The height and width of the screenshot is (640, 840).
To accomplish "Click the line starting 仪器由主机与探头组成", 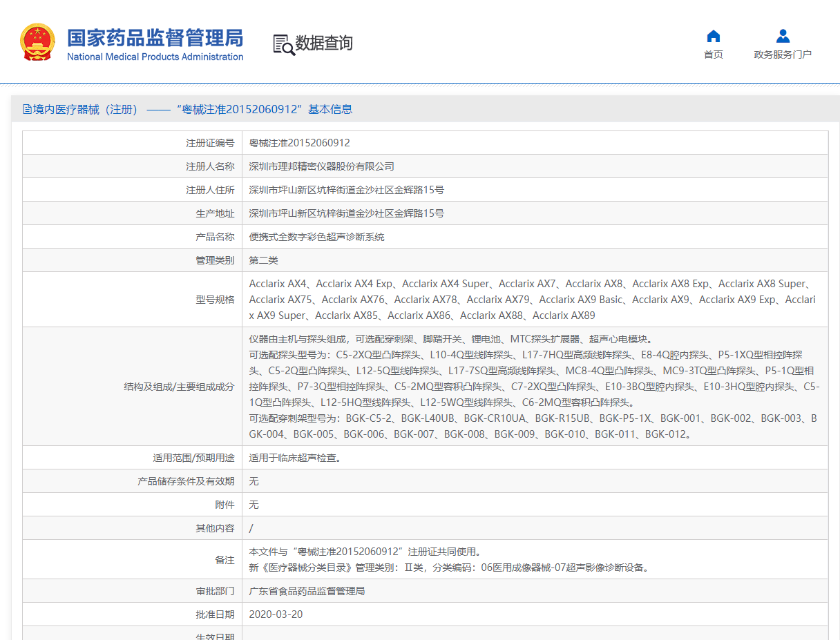I will coord(451,339).
